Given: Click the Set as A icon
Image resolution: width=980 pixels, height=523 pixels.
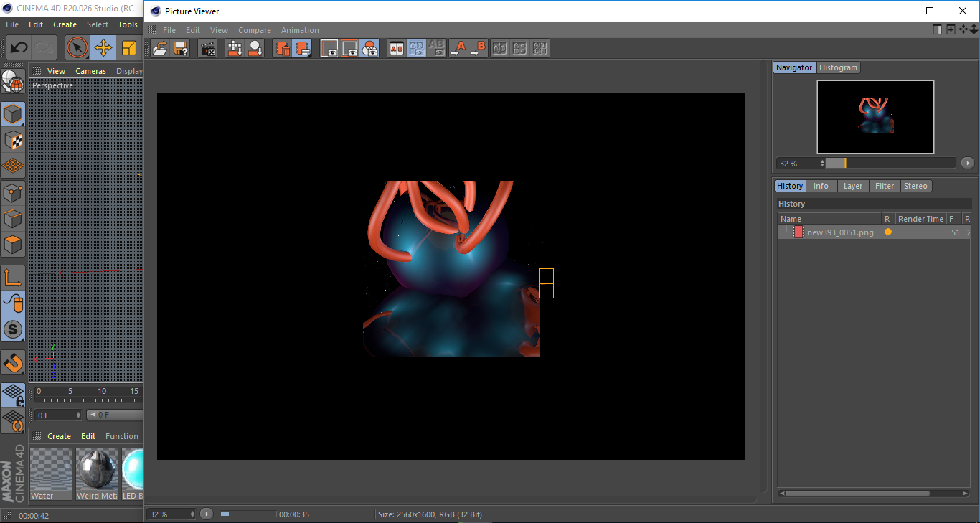Looking at the screenshot, I should point(458,49).
